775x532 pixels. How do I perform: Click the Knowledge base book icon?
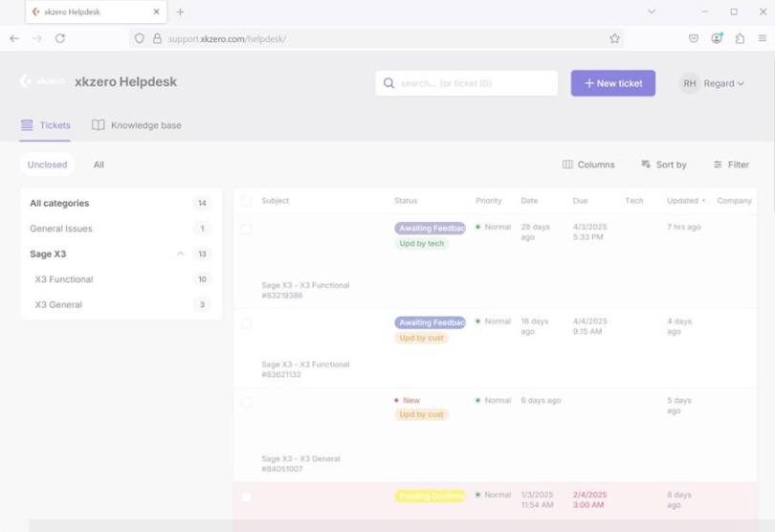(98, 125)
